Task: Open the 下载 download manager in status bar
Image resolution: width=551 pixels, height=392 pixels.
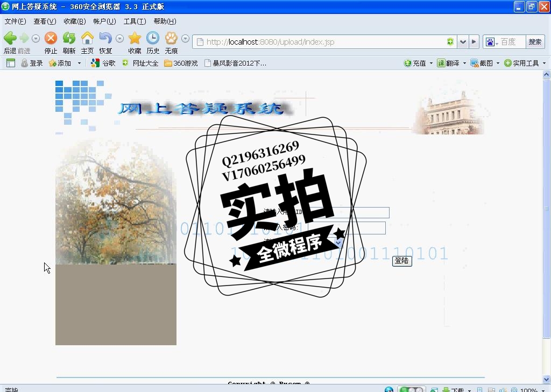Action: (x=453, y=389)
